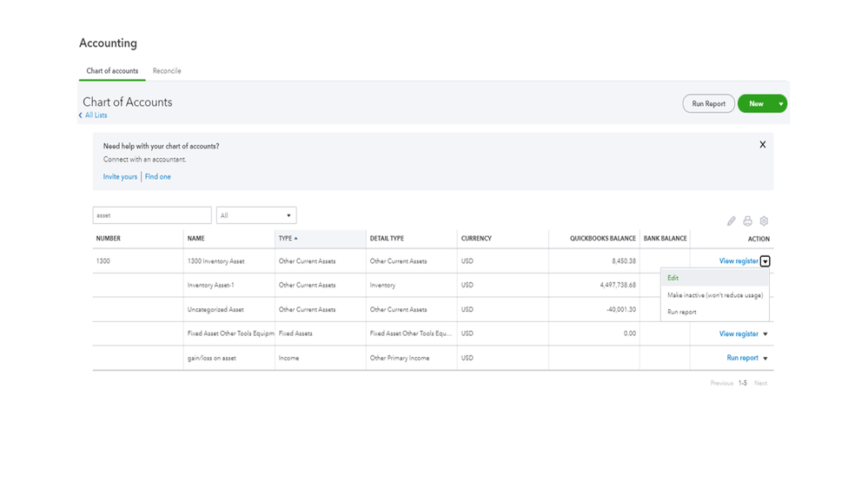
Task: Switch to the Reconcile tab
Action: [167, 71]
